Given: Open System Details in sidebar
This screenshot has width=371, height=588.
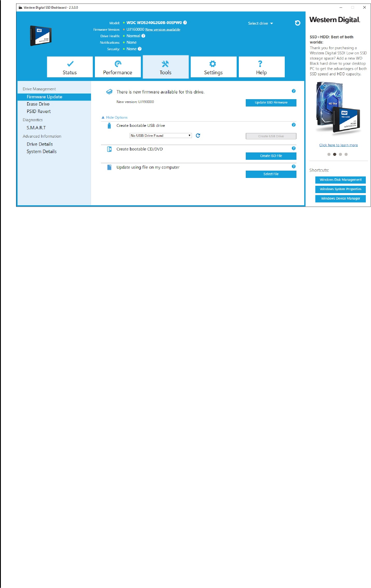Looking at the screenshot, I should click(x=42, y=152).
